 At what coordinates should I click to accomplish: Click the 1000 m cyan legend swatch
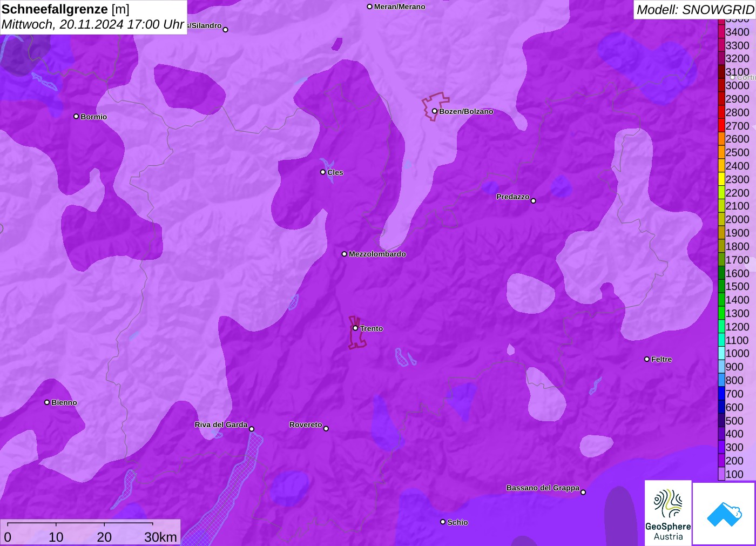[721, 353]
